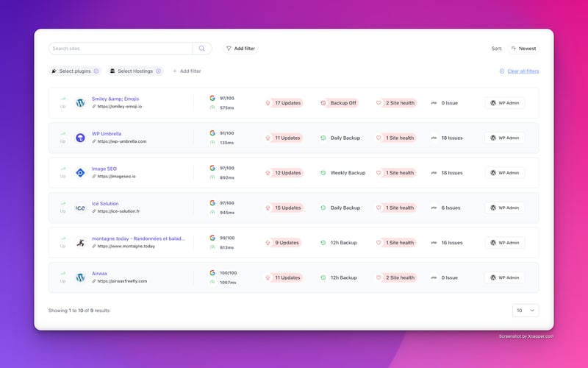Click the 9 Updates badge

(283, 243)
